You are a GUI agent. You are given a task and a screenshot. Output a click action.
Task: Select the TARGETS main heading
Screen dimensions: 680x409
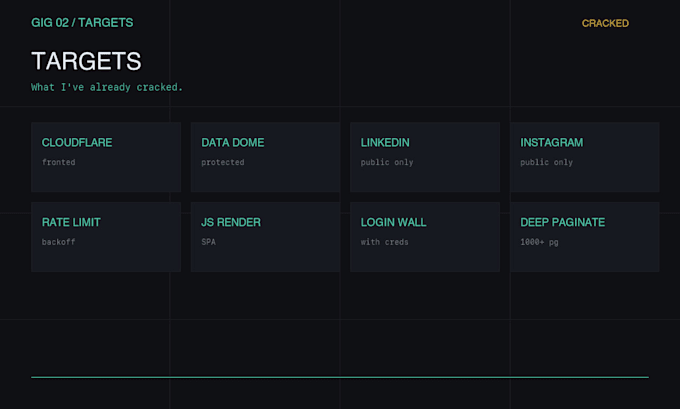[x=86, y=61]
